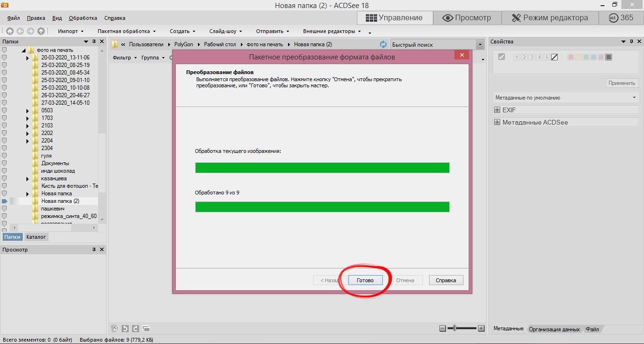Toggle the tagged checkbox in Properties

pyautogui.click(x=502, y=57)
